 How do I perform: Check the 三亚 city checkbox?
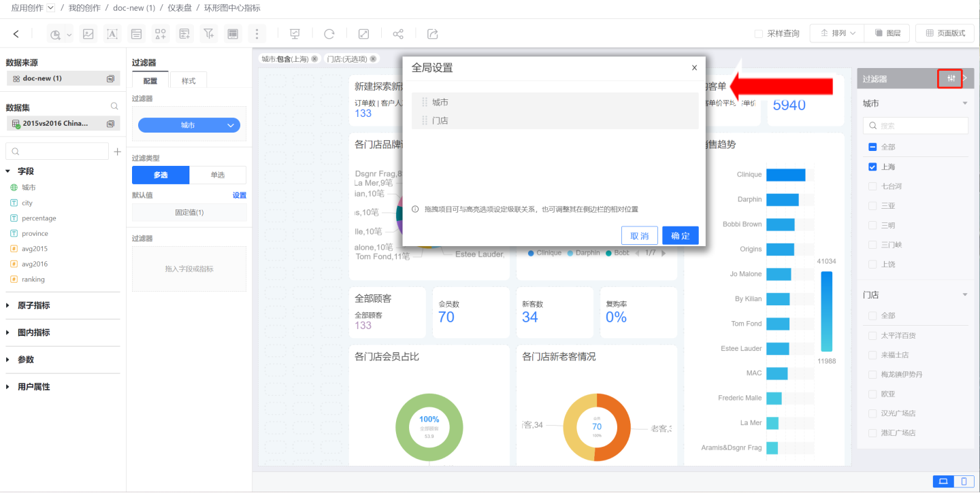click(872, 205)
